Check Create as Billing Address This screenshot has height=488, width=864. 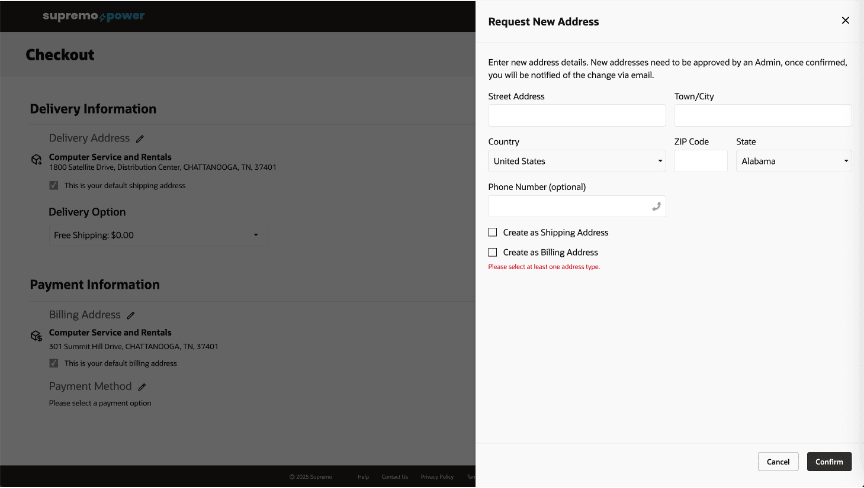click(x=493, y=252)
